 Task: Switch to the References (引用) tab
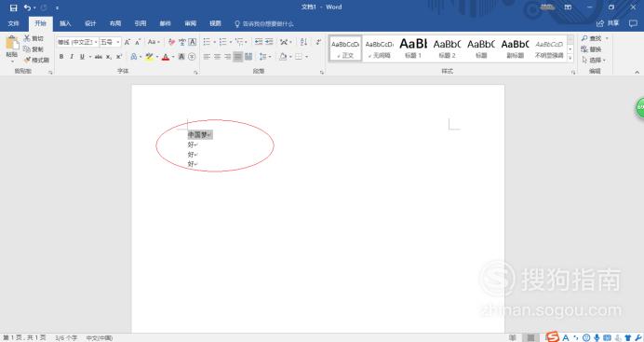[141, 23]
